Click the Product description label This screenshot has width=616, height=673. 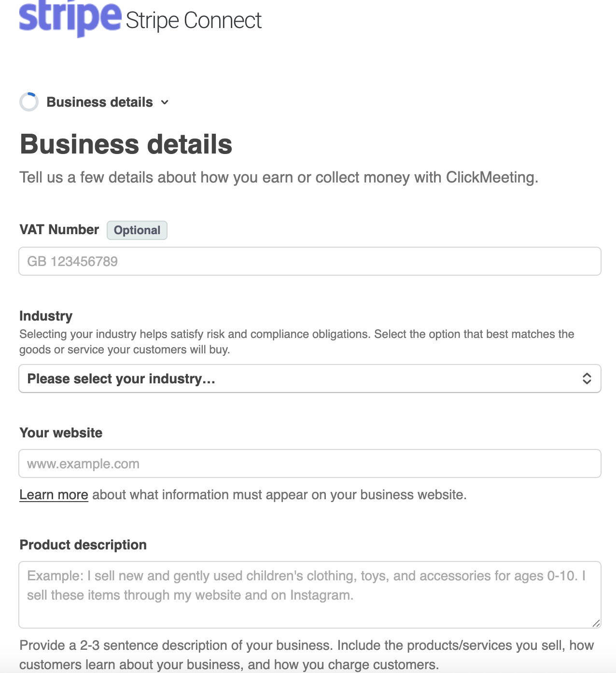[x=83, y=545]
